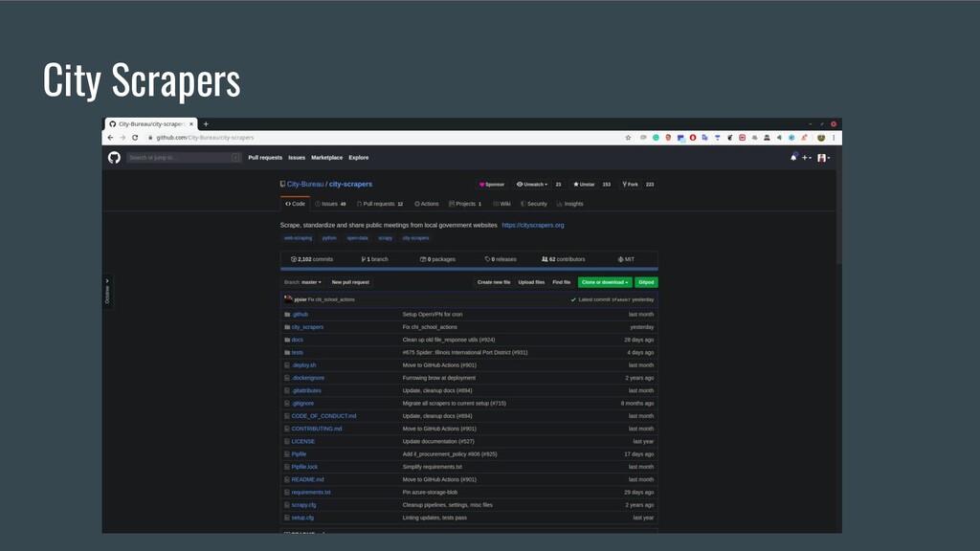Click Pull requests in top header
Image resolution: width=980 pixels, height=551 pixels.
point(265,158)
